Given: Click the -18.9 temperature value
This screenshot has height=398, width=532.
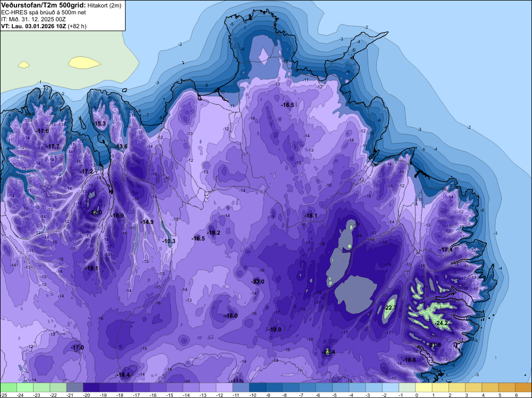Looking at the screenshot, I should click(x=118, y=215).
